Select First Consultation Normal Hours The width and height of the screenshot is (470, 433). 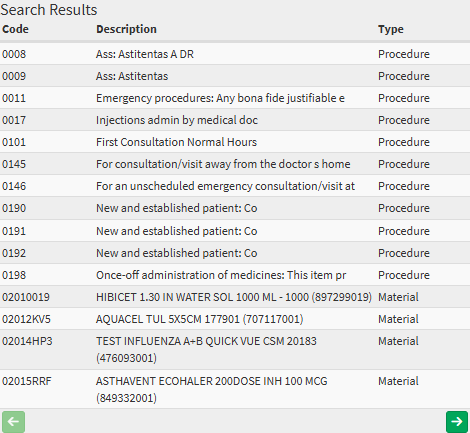point(235,142)
